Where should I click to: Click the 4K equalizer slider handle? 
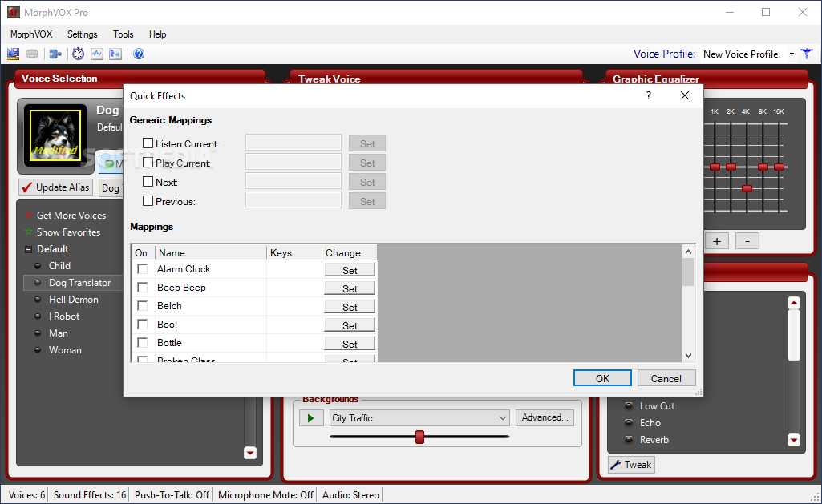(747, 188)
